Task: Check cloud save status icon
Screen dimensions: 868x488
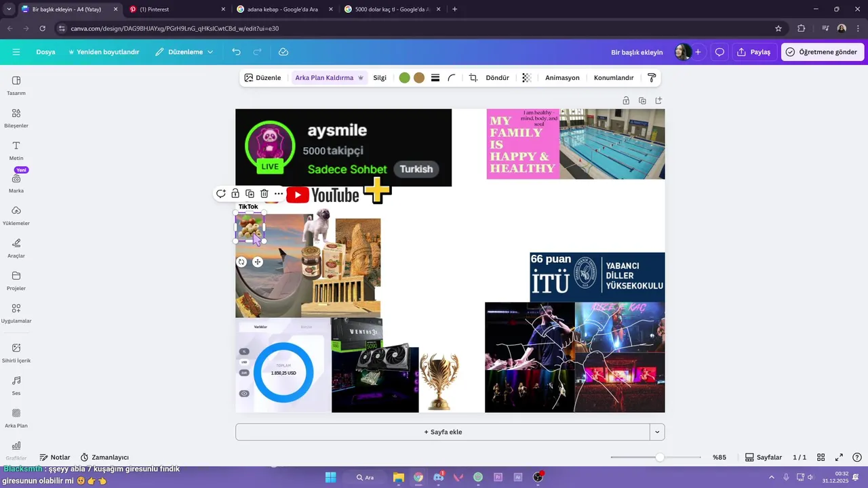Action: pyautogui.click(x=283, y=52)
